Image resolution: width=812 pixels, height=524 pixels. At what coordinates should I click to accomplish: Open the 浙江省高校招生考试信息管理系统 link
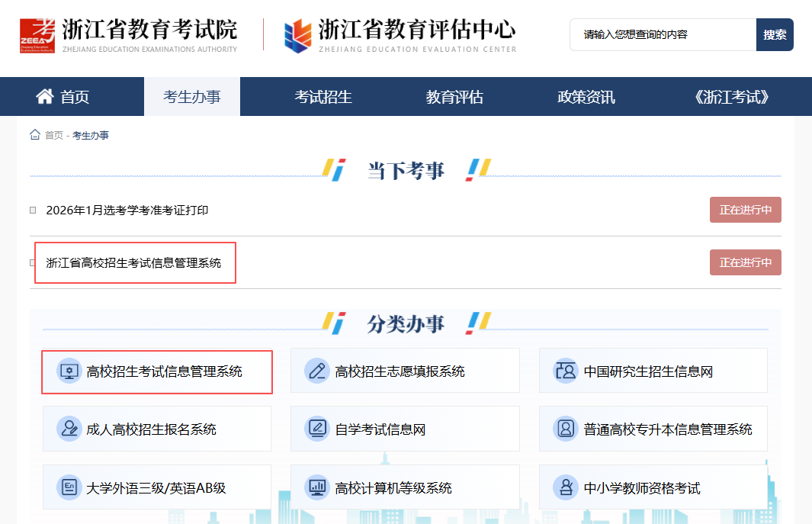pos(133,263)
